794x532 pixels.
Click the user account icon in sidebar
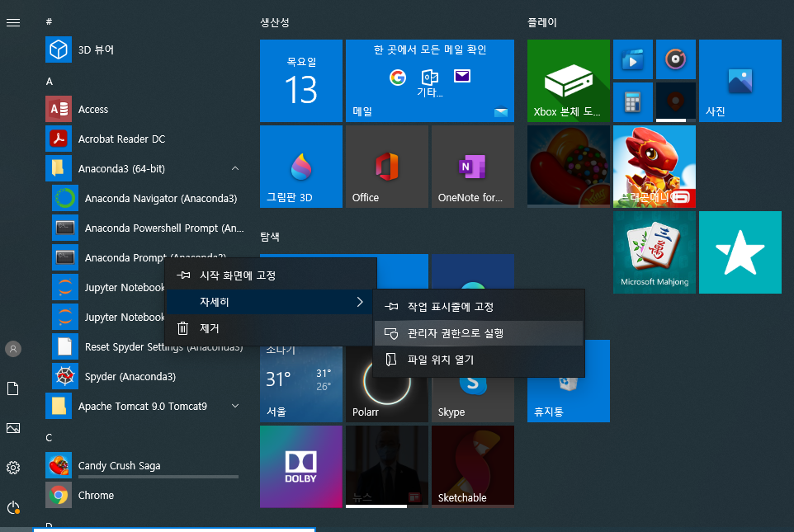pos(13,349)
